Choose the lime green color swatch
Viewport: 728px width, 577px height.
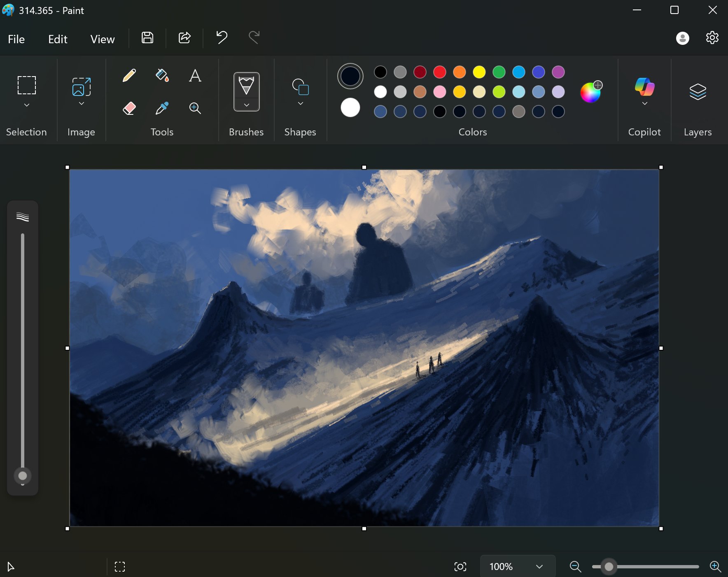point(499,92)
